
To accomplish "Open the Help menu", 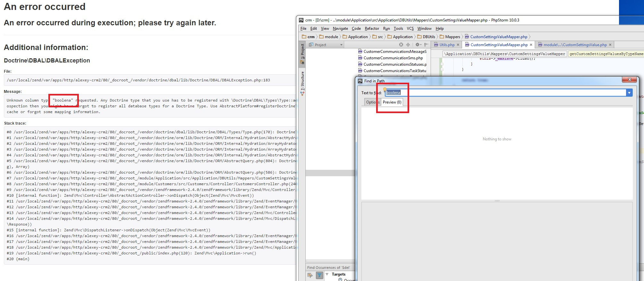I will pos(440,29).
